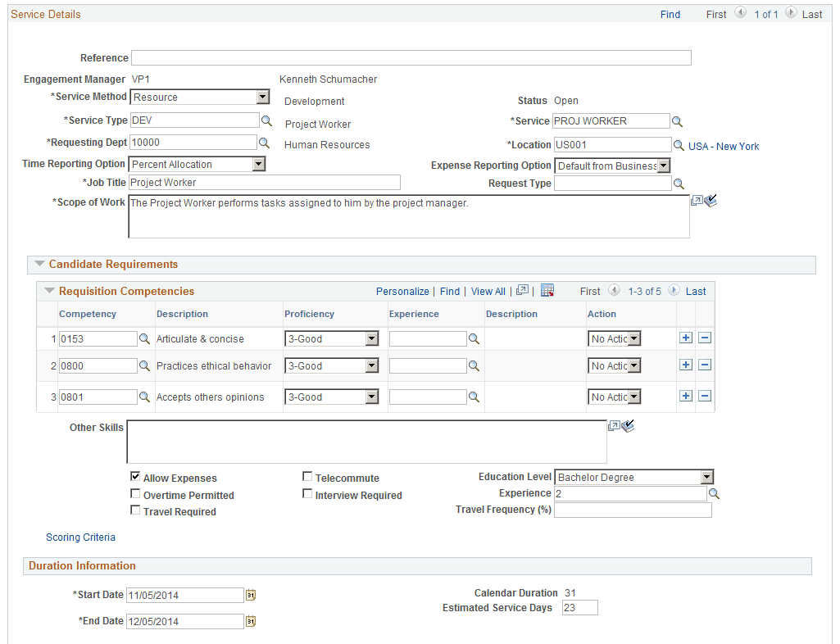The height and width of the screenshot is (644, 840).
Task: Open Scope of Work in a modal window
Action: 698,200
